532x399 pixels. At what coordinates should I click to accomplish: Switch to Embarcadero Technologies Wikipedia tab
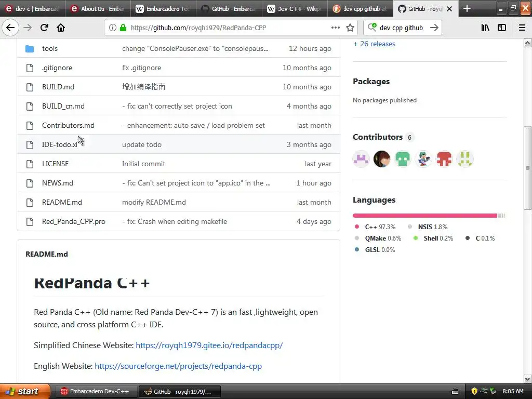[163, 9]
